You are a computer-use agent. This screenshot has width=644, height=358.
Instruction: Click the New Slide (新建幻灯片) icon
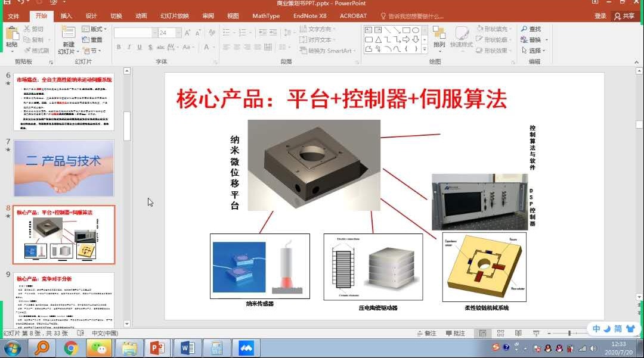pos(68,33)
